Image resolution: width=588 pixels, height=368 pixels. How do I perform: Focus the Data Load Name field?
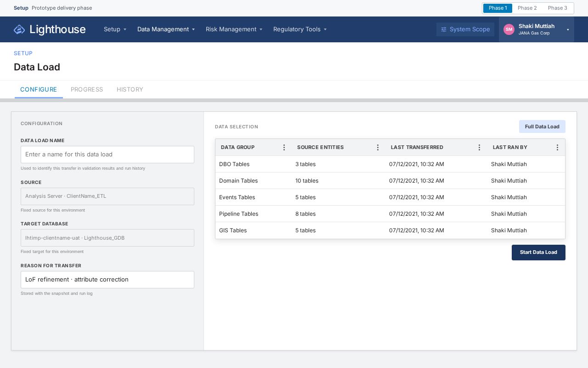pos(107,155)
